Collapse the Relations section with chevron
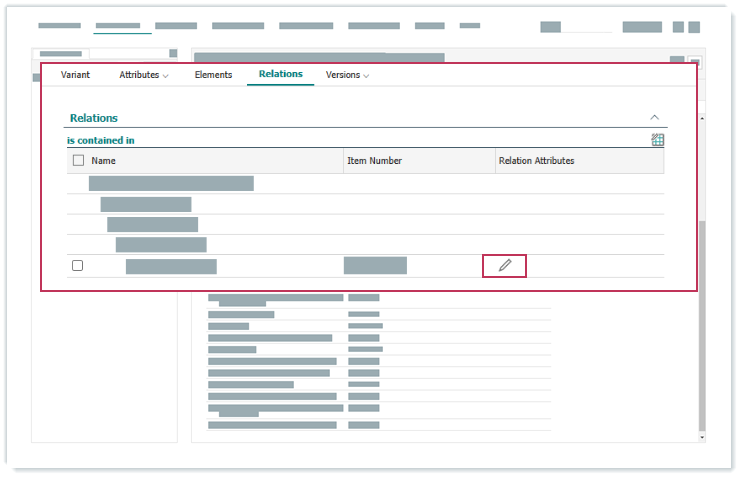Image resolution: width=741 pixels, height=478 pixels. coord(654,117)
